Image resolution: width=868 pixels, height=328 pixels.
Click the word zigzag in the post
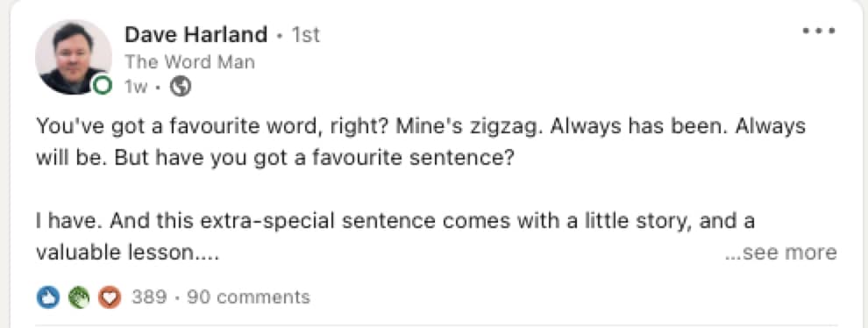502,127
